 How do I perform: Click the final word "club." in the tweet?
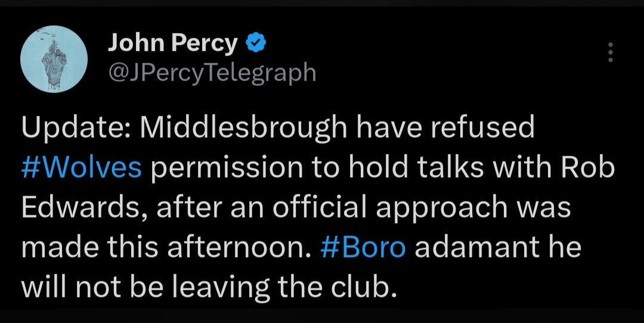click(x=366, y=287)
